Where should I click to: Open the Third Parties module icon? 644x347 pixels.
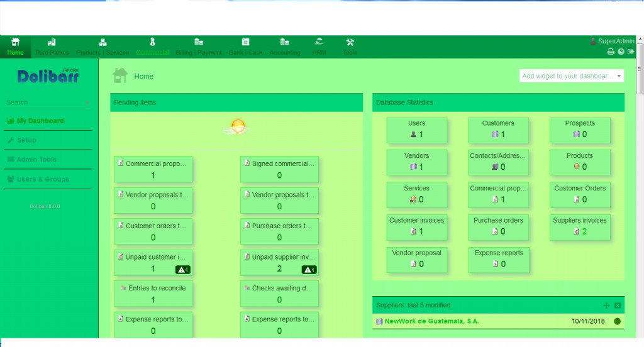52,42
